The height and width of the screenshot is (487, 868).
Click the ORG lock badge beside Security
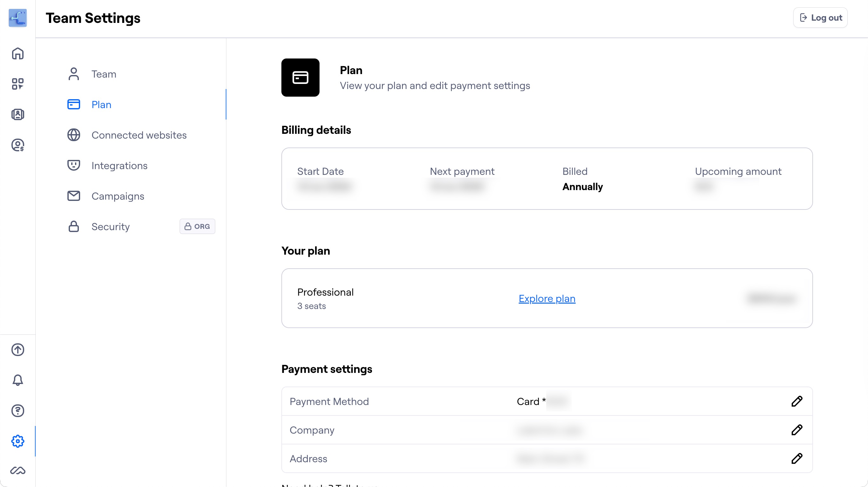pos(197,226)
